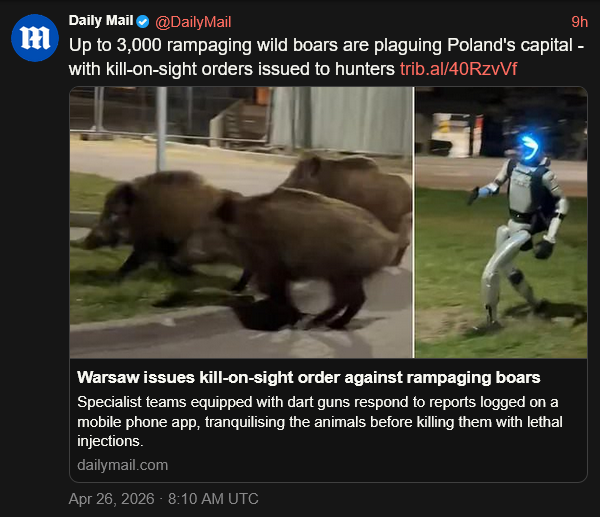Image resolution: width=600 pixels, height=517 pixels.
Task: Click the corrugated metal wall behind the boars
Action: click(342, 120)
